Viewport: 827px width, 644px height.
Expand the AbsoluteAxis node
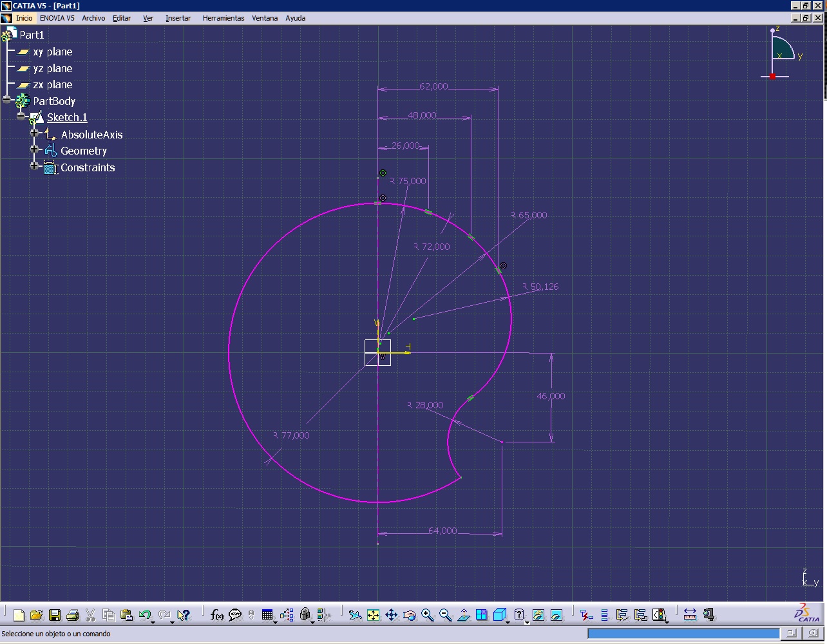coord(35,133)
